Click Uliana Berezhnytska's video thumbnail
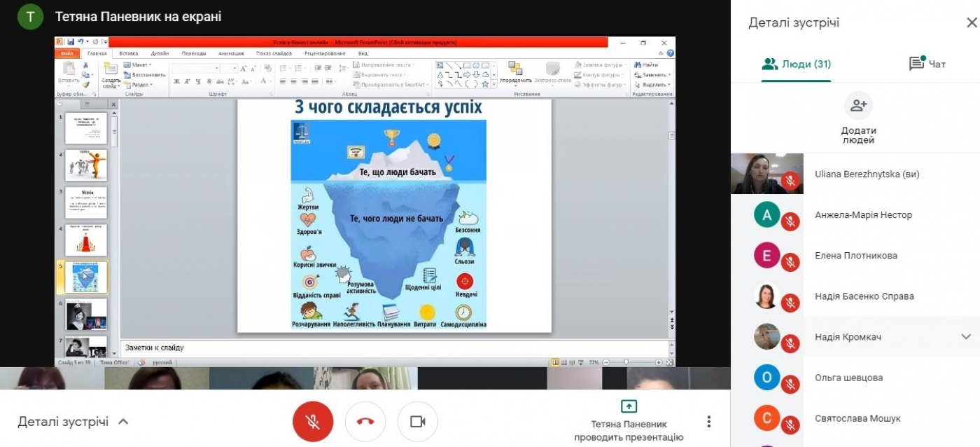The width and height of the screenshot is (980, 447). point(766,174)
